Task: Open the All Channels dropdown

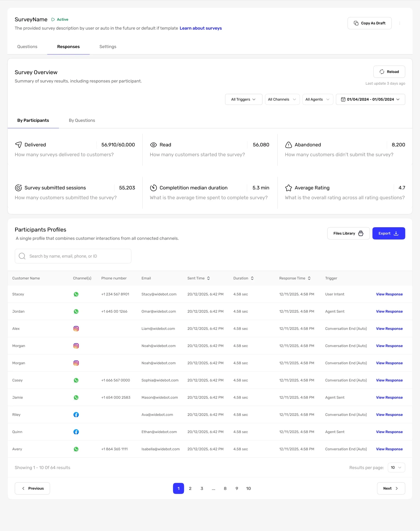Action: [x=282, y=99]
